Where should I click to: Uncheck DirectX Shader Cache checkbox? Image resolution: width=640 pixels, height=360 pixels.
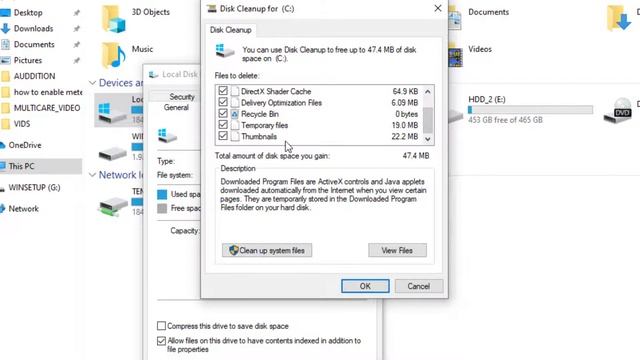point(223,91)
